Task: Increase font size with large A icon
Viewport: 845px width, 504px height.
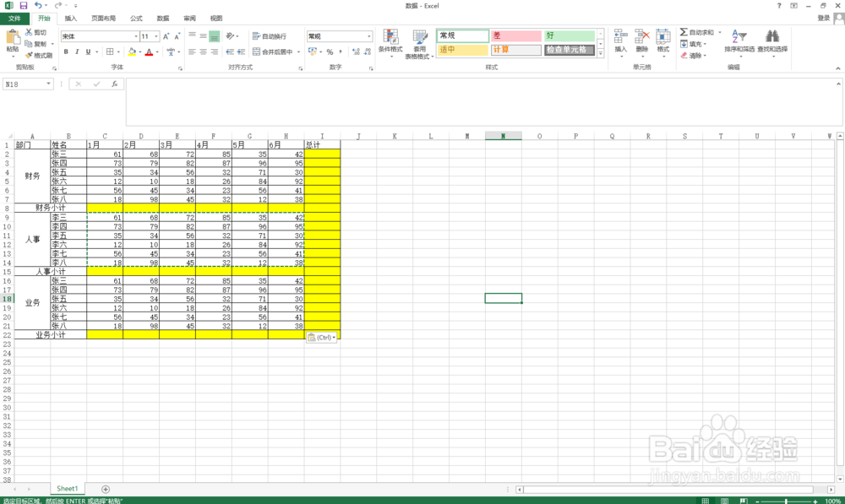Action: point(166,36)
